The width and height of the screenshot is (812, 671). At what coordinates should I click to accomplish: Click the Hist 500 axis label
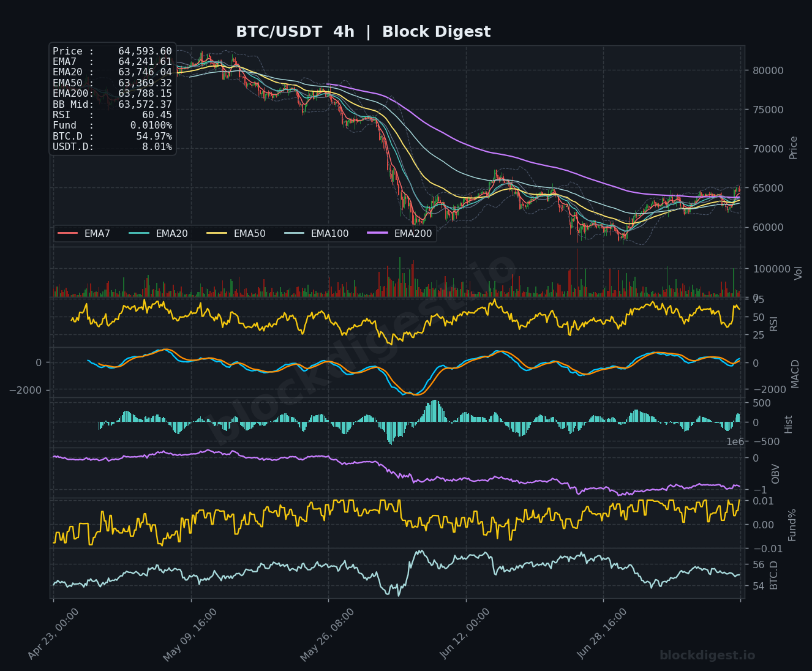pyautogui.click(x=761, y=403)
